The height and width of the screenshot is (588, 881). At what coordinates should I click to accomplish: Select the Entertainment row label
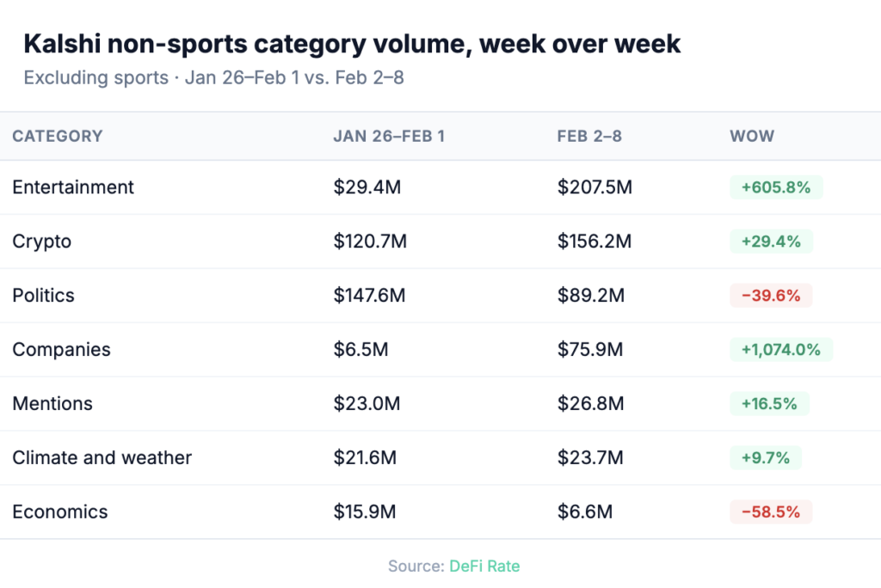click(73, 187)
